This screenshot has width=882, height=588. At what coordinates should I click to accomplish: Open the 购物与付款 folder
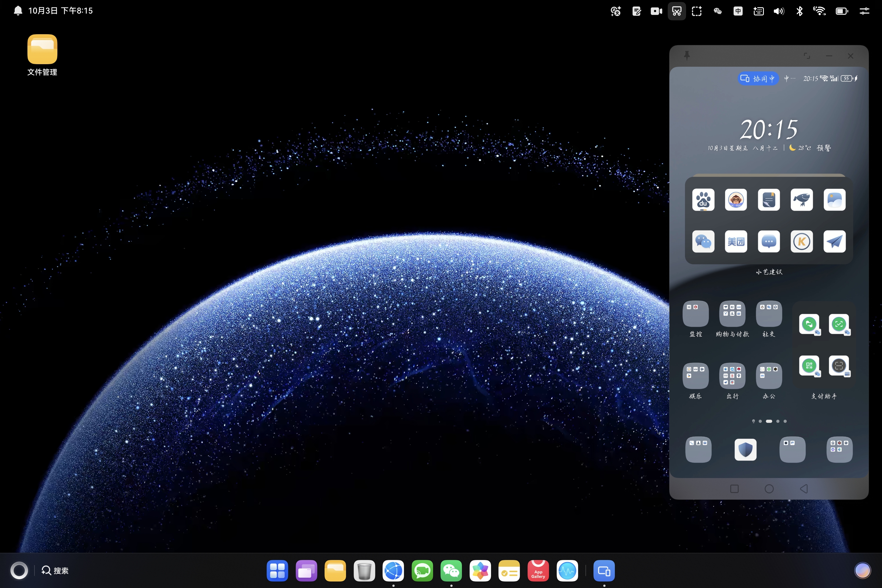(732, 314)
